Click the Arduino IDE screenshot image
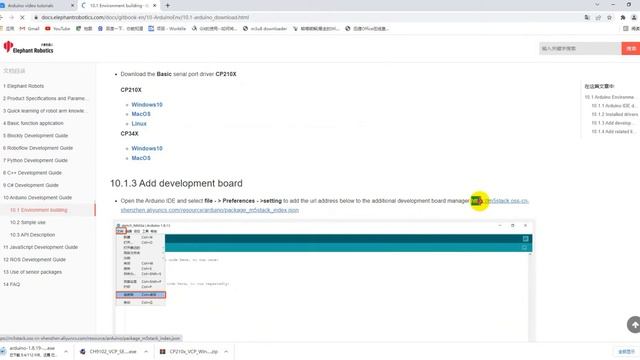Screen dimensions: 640x360 324,281
